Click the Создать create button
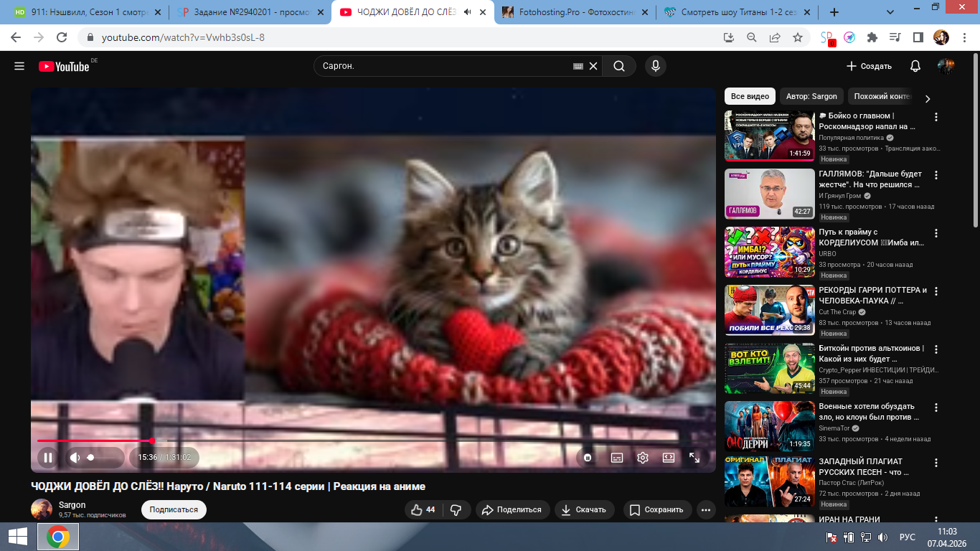Screen dimensions: 980x551 pos(869,66)
